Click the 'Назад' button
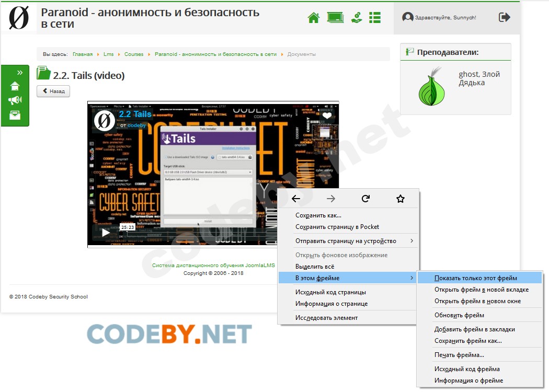Screen dimensions: 549x392 coord(53,91)
